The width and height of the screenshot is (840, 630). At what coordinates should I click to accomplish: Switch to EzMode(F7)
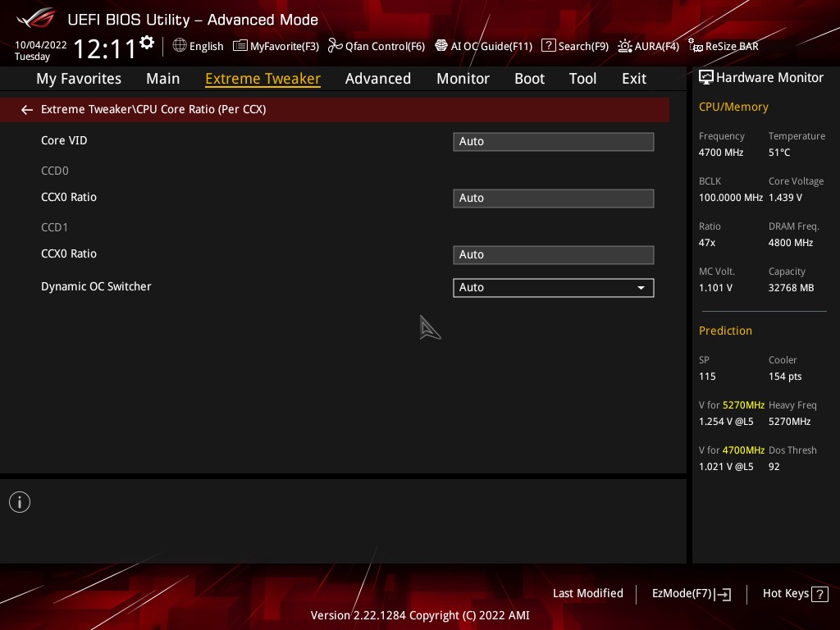point(691,594)
